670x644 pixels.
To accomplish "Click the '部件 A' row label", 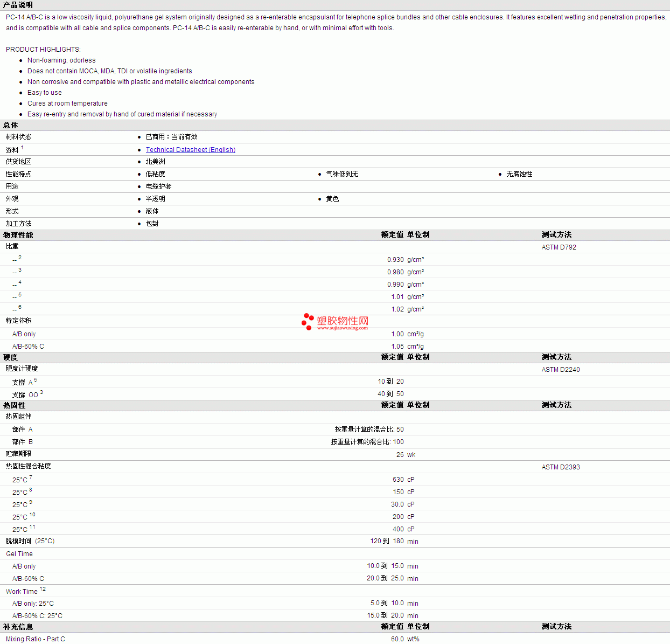I will pos(23,430).
